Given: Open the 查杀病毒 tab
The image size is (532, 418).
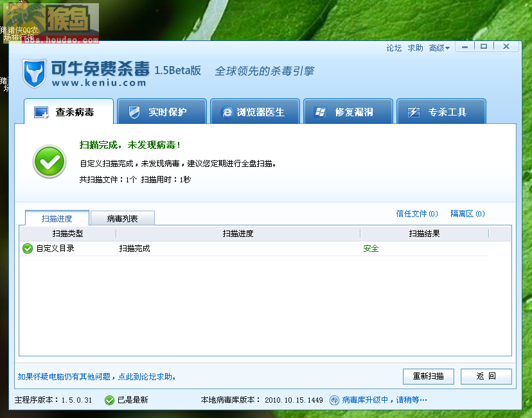Looking at the screenshot, I should point(69,112).
